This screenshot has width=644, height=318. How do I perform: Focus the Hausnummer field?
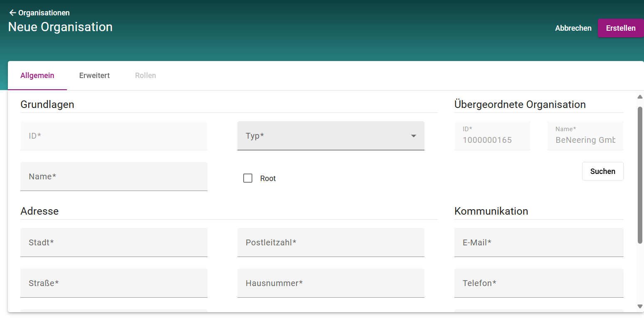(x=331, y=283)
